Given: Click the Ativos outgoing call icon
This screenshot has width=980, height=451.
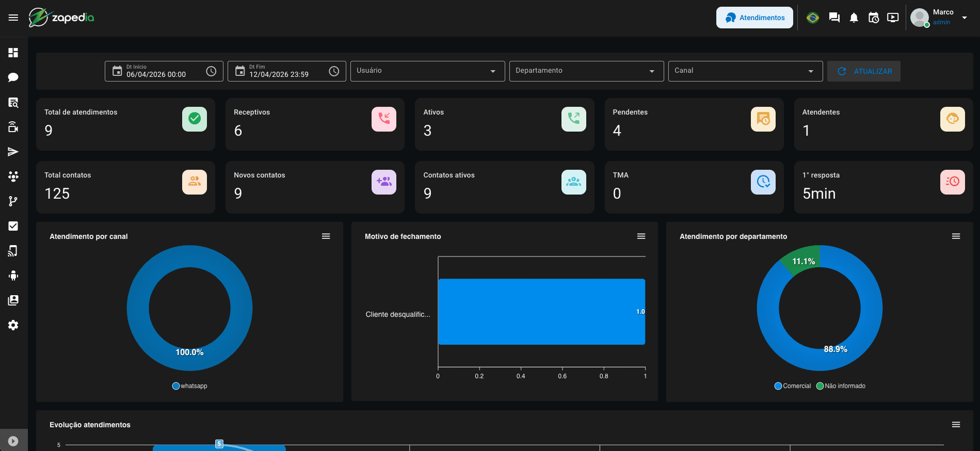Looking at the screenshot, I should tap(574, 119).
